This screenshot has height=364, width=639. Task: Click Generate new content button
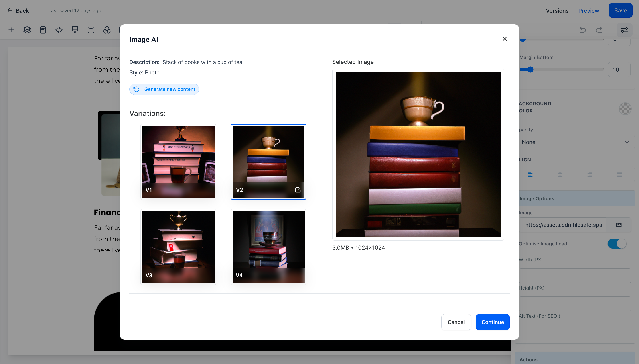coord(164,89)
